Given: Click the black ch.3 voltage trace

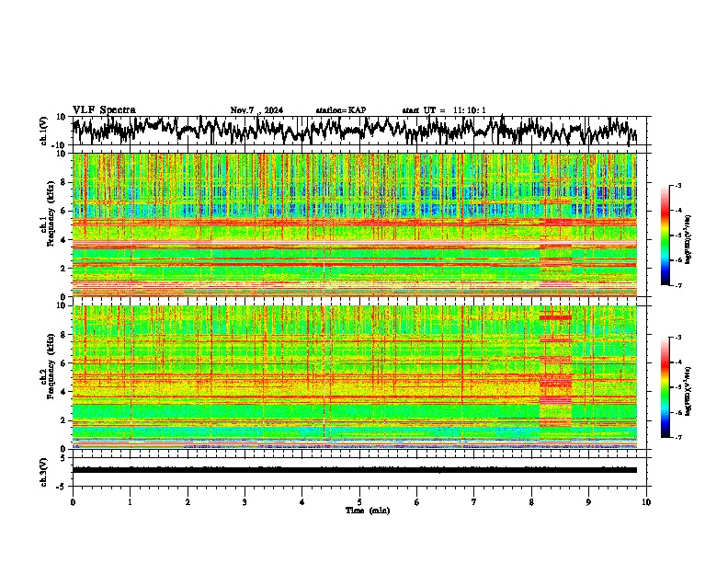Looking at the screenshot, I should [355, 470].
